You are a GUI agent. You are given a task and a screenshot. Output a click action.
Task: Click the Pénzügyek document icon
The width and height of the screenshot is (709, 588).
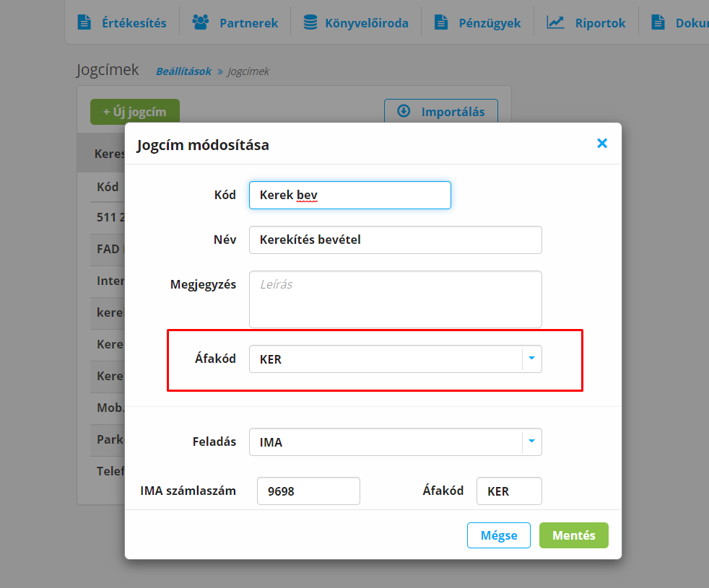click(441, 22)
